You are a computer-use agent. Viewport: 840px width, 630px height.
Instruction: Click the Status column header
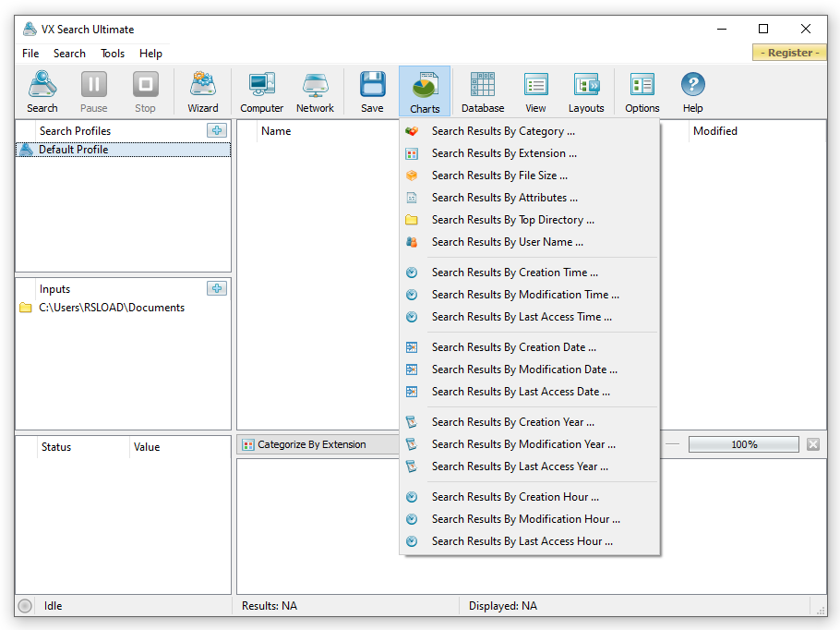coord(56,447)
